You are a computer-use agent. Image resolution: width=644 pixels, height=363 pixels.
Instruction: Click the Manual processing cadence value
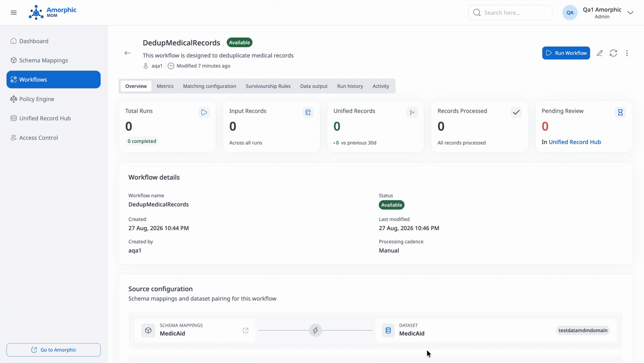[389, 250]
